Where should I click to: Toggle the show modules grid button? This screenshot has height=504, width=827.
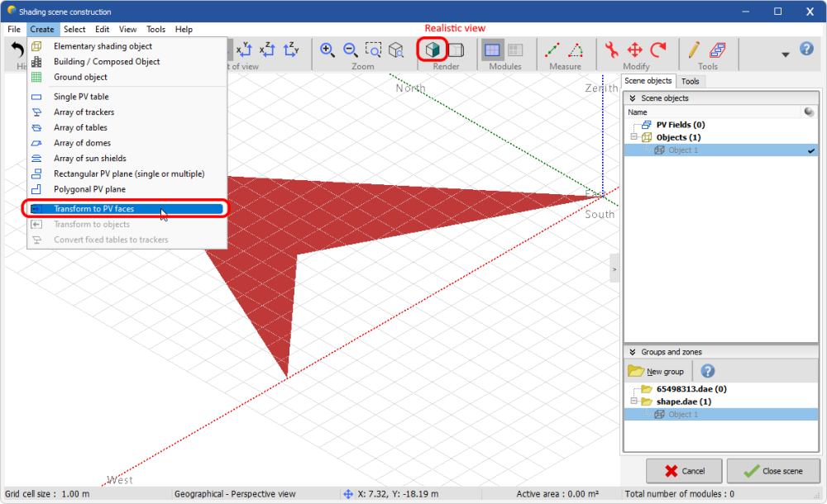[x=492, y=50]
